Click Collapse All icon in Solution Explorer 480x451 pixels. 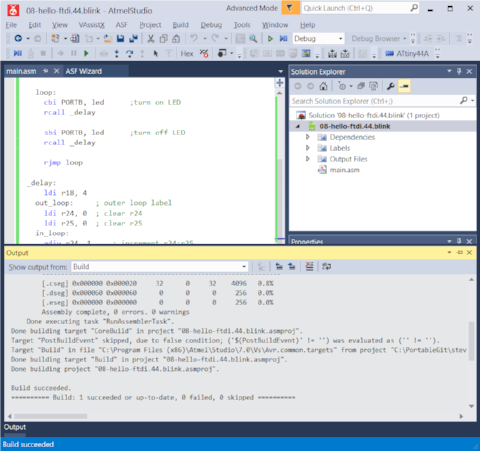click(361, 86)
